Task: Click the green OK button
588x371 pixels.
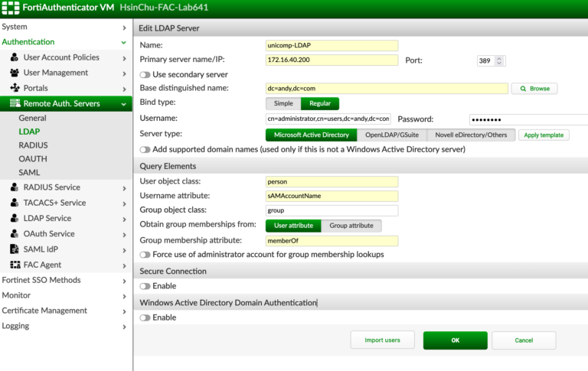Action: [456, 340]
